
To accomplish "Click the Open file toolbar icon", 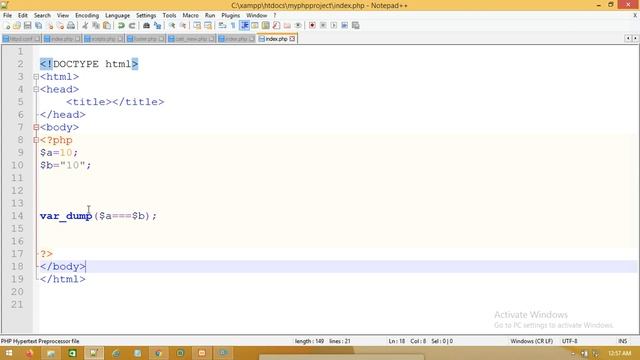I will (x=17, y=26).
